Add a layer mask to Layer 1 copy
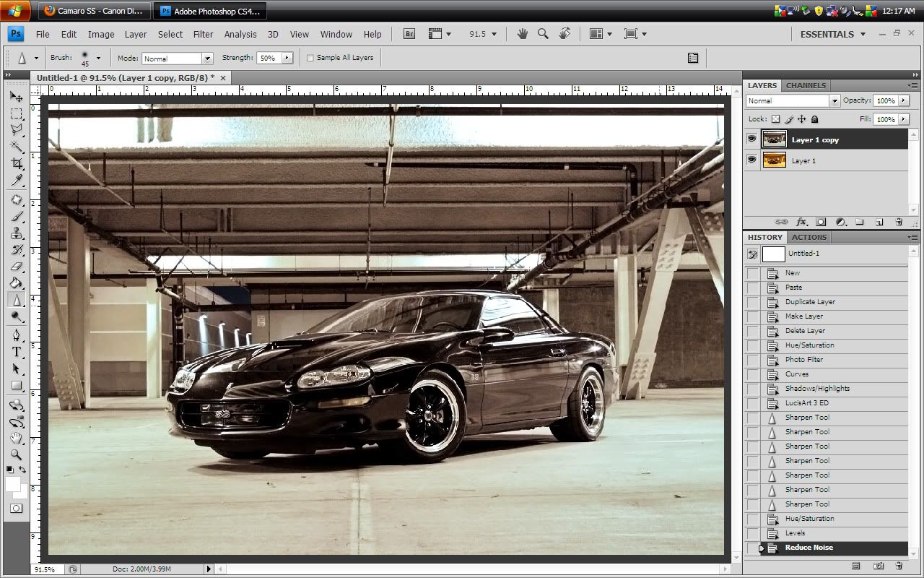This screenshot has width=924, height=578. click(x=820, y=222)
